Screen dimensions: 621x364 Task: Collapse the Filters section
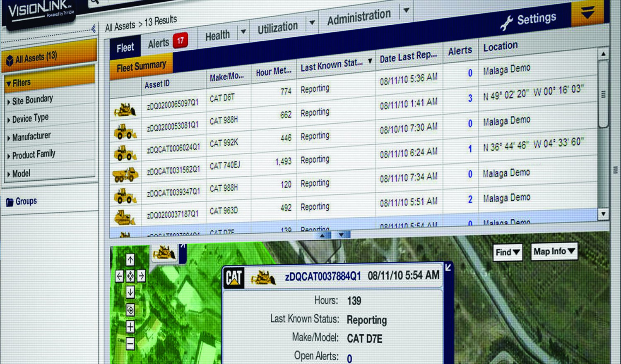(x=9, y=84)
